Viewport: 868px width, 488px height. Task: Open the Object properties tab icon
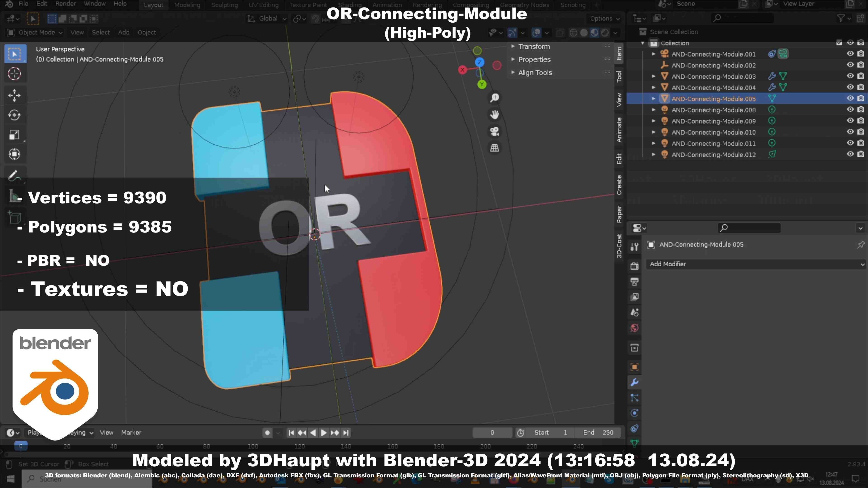pos(634,367)
